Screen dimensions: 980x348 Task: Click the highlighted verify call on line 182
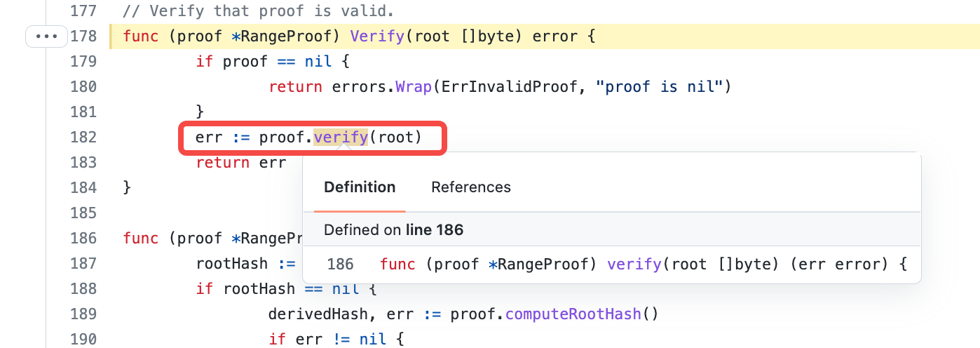click(x=341, y=138)
